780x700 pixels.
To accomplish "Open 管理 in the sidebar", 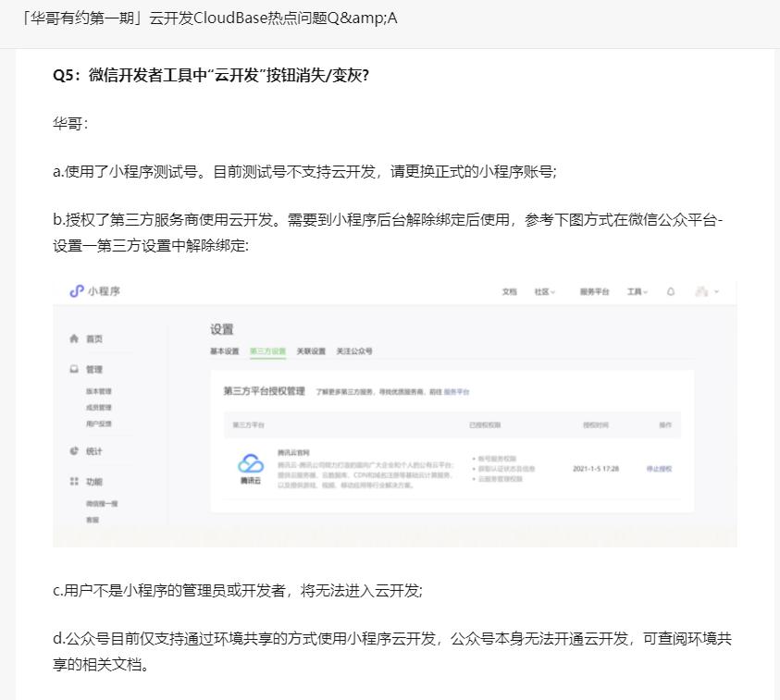I will pos(94,369).
